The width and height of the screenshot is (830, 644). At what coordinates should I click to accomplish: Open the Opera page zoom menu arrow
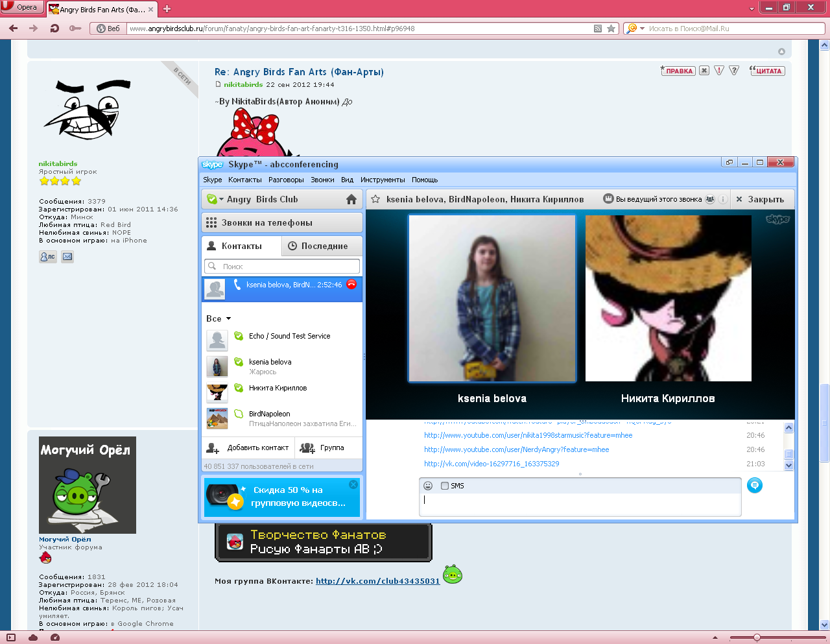[715, 638]
